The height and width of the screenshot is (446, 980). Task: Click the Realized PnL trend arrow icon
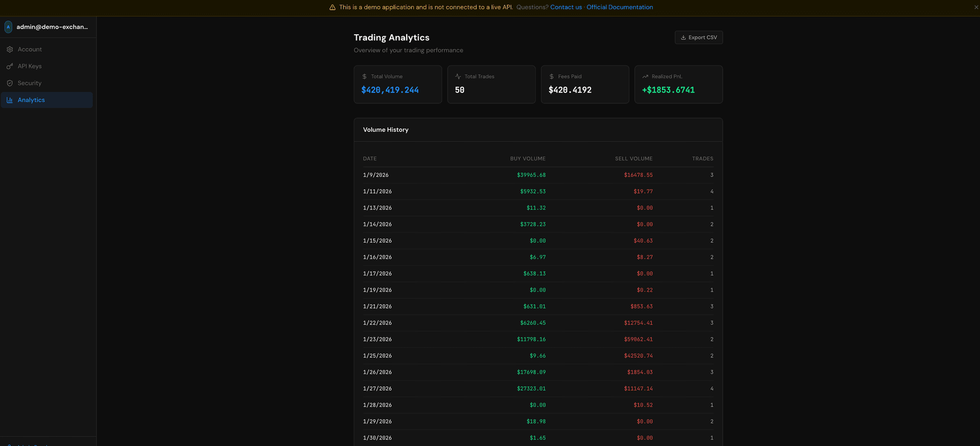click(x=645, y=77)
